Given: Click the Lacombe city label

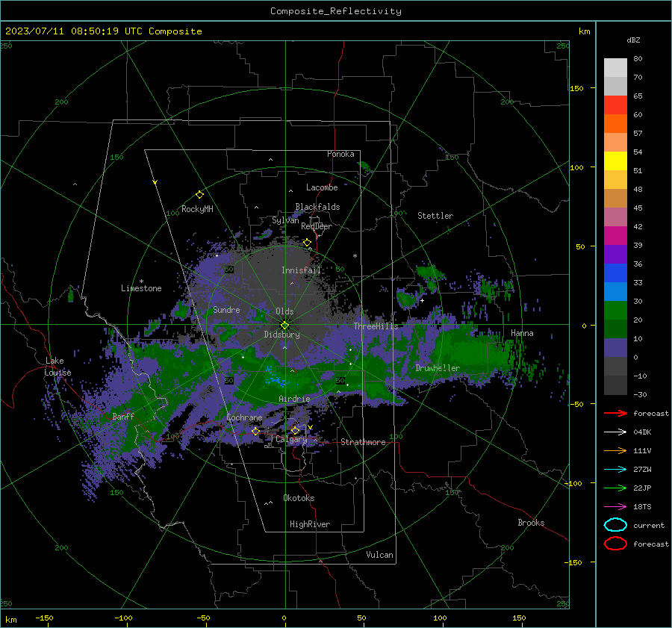Looking at the screenshot, I should coord(322,187).
